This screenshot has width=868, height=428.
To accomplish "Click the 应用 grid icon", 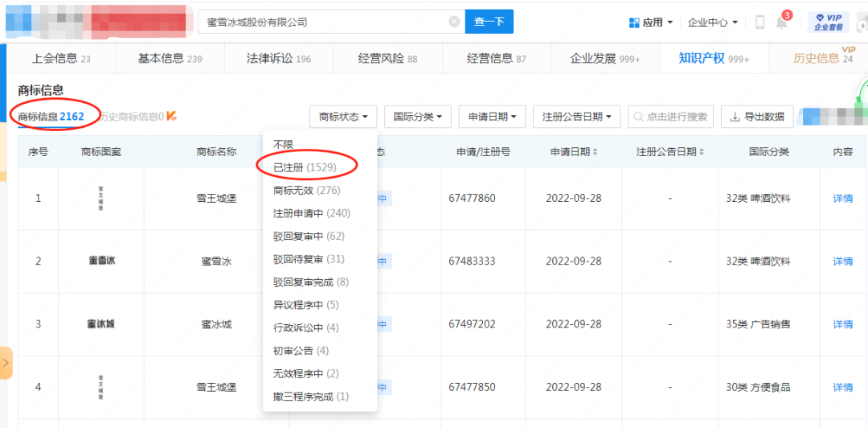I will [634, 23].
